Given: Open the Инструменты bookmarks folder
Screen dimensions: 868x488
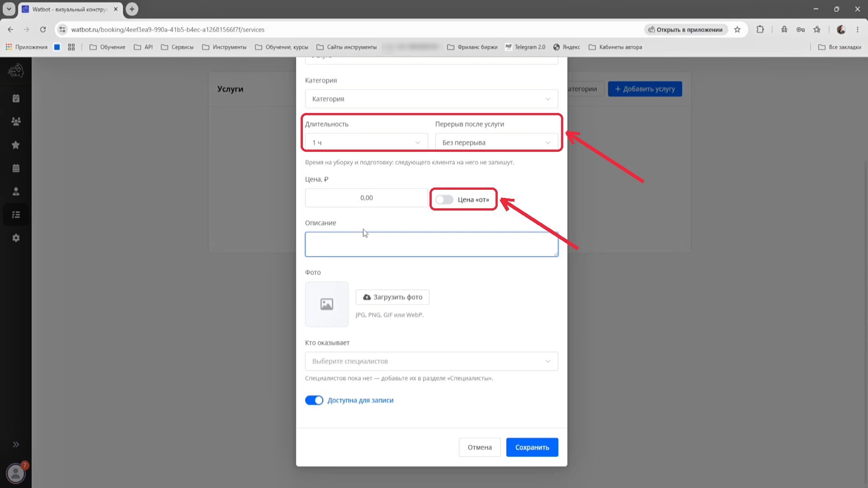Looking at the screenshot, I should coord(224,47).
